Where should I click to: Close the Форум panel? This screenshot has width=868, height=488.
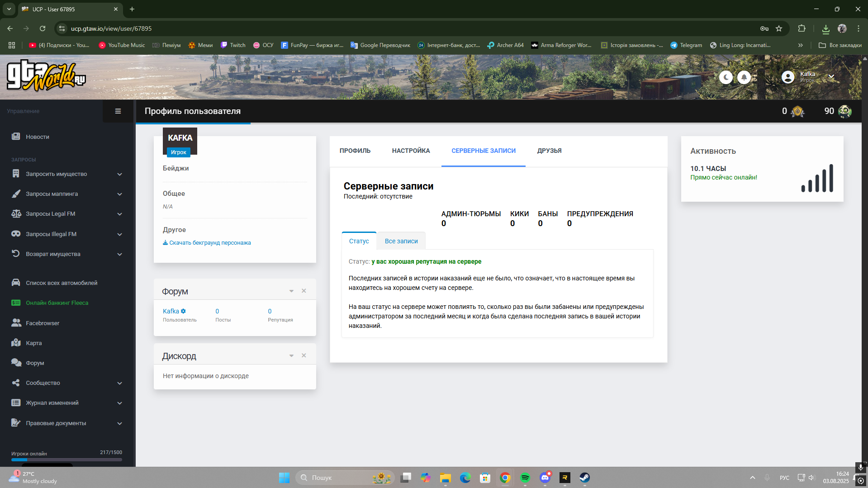tap(304, 291)
